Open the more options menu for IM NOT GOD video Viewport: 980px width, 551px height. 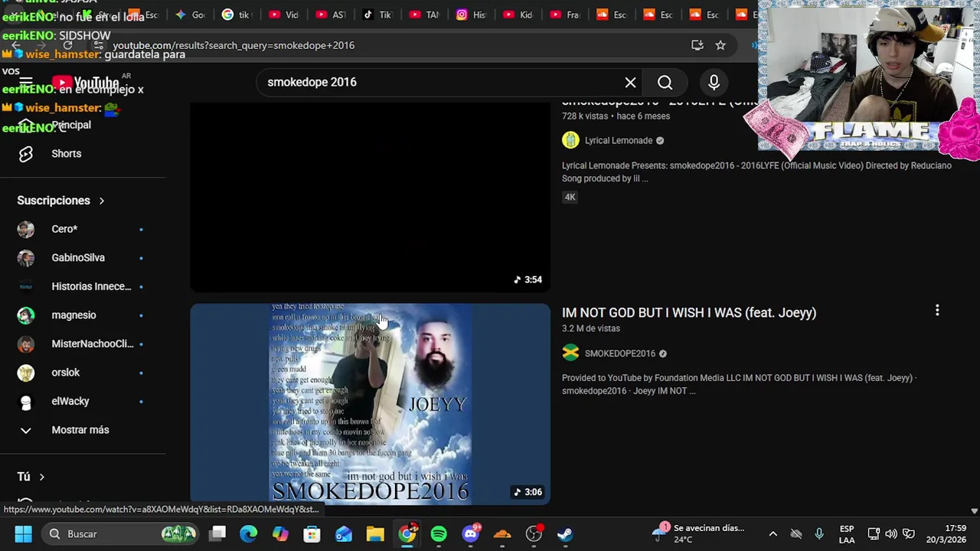tap(937, 311)
